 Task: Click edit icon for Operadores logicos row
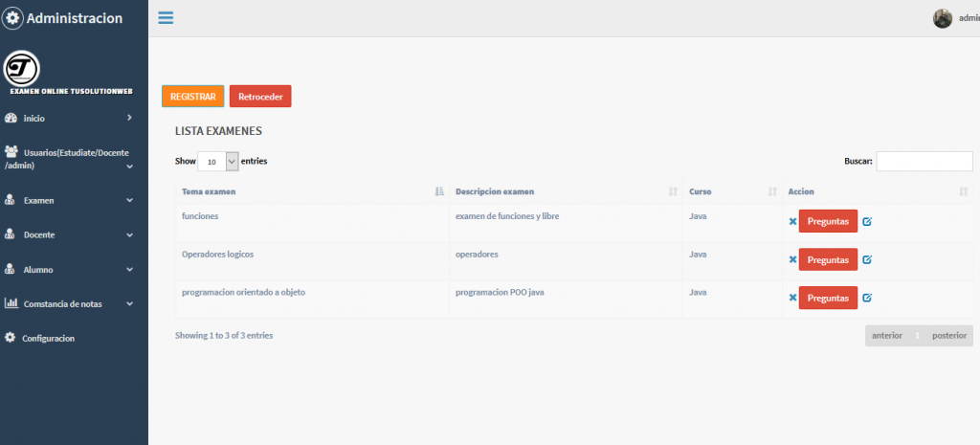pyautogui.click(x=867, y=259)
